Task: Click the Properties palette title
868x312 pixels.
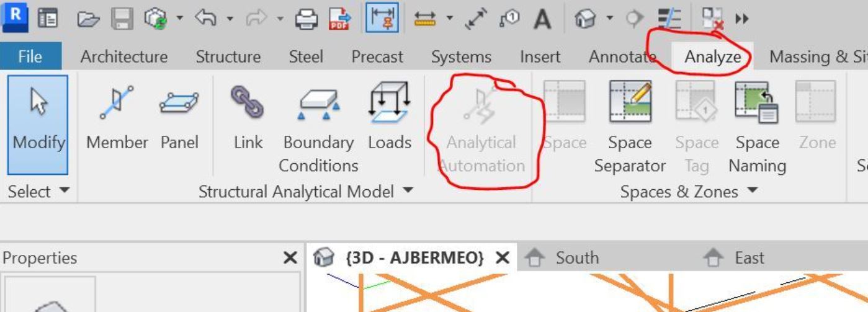Action: 40,258
